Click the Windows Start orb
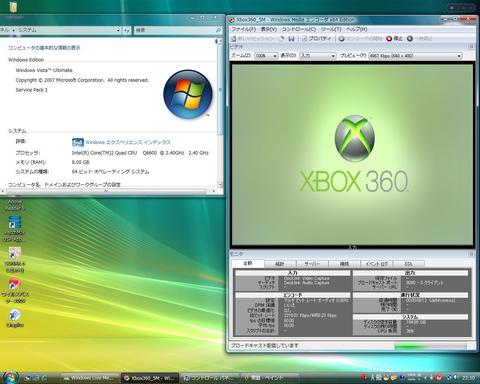Screen dimensions: 480x384 click(10, 377)
